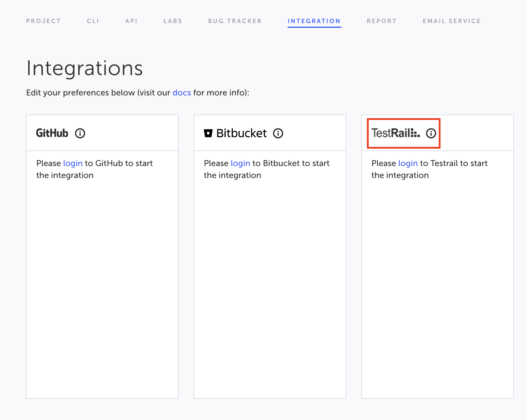Open the Labs tab
This screenshot has height=420, width=527.
pyautogui.click(x=173, y=21)
